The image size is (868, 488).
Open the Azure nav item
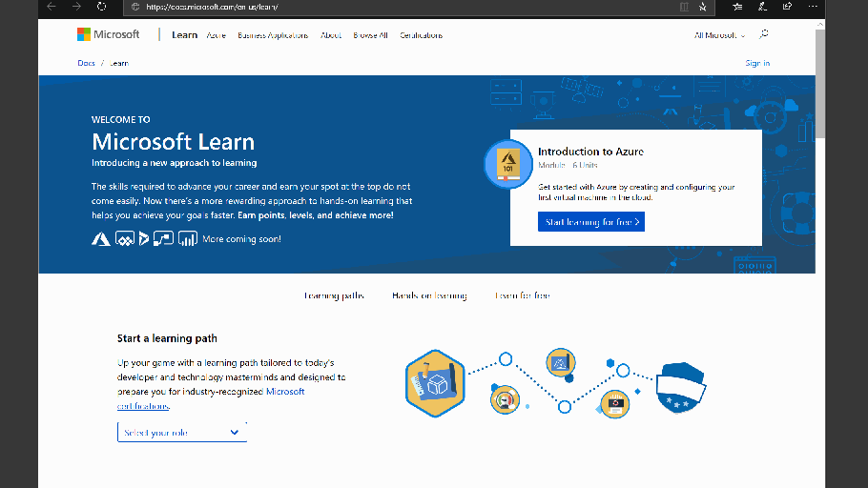(216, 35)
